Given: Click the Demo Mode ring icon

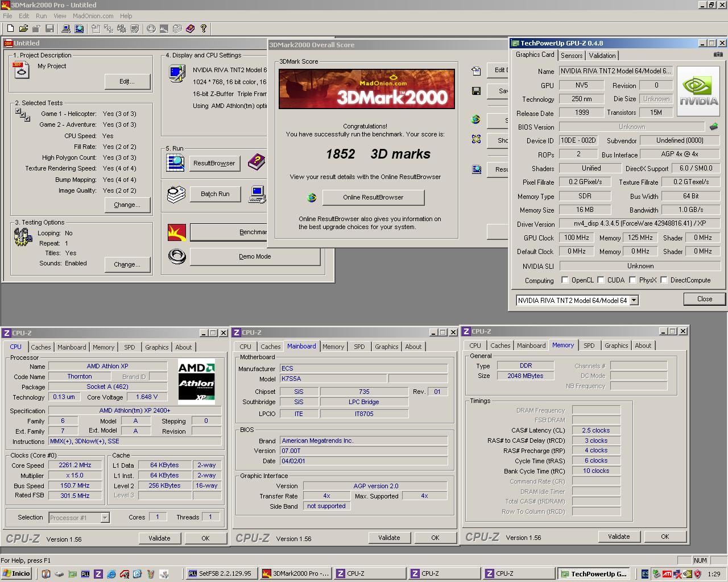Looking at the screenshot, I should (177, 256).
